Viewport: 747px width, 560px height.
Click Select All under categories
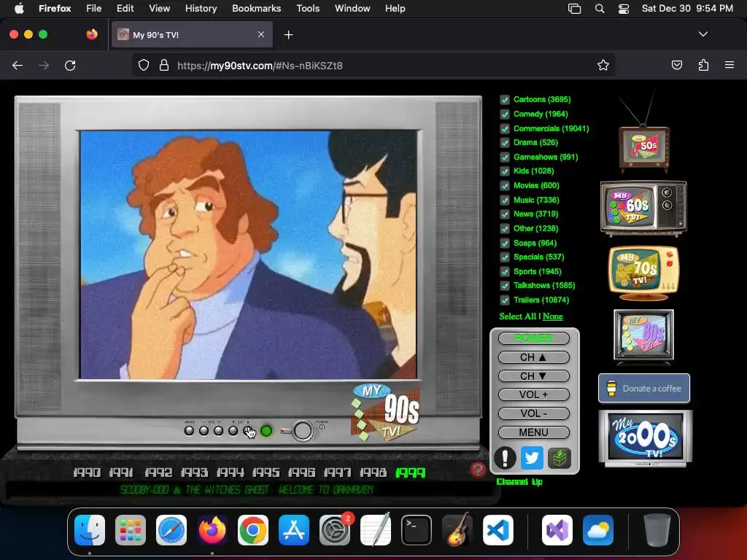(518, 316)
